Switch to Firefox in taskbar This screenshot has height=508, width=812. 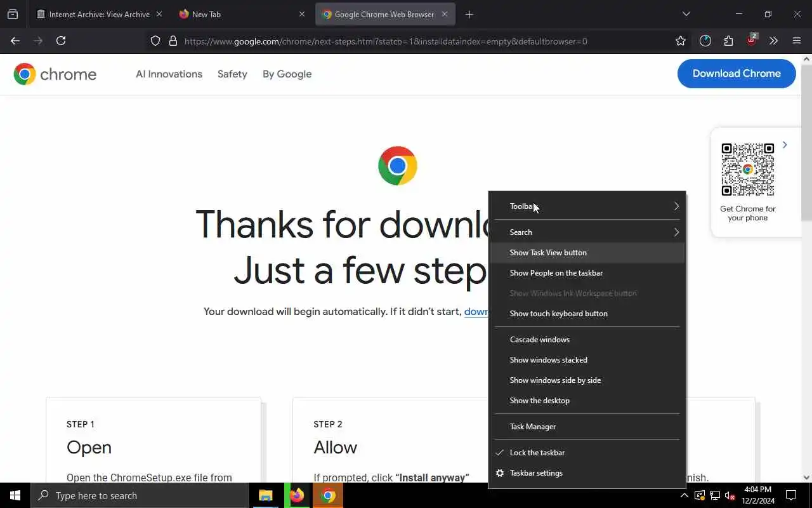[x=296, y=495]
